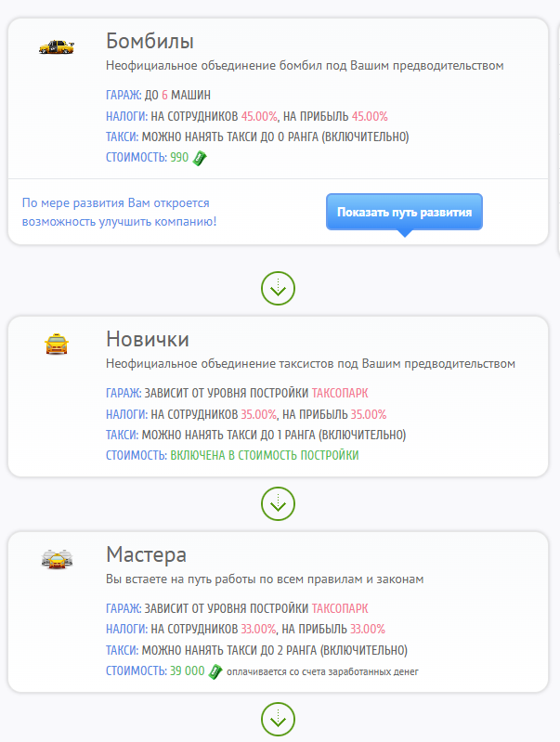The image size is (560, 742).
Task: Click the ВКЛЮЧЕНА В СТОИМОСТЬ ПОСТРОЙКИ text
Action: point(264,456)
